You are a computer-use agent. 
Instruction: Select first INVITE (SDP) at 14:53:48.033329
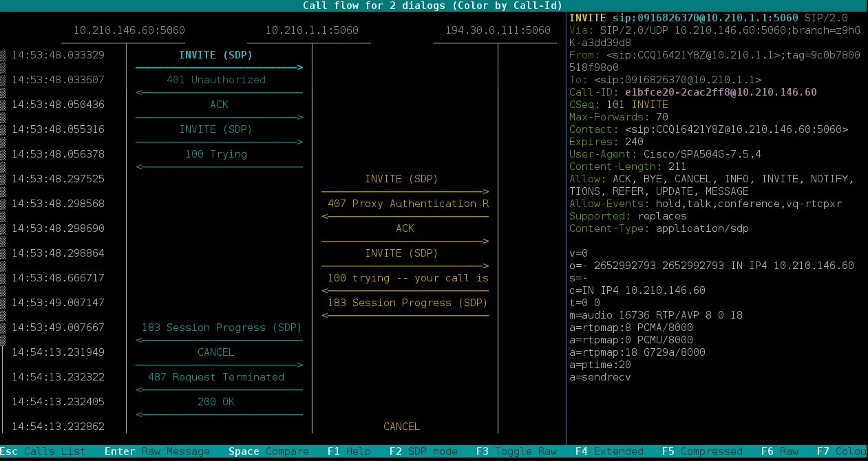(215, 55)
